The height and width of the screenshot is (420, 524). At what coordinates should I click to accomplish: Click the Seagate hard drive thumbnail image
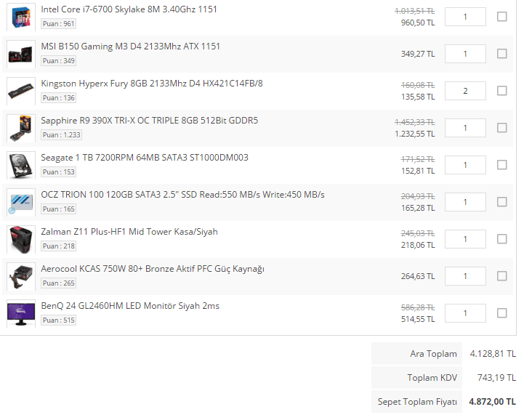(x=20, y=165)
